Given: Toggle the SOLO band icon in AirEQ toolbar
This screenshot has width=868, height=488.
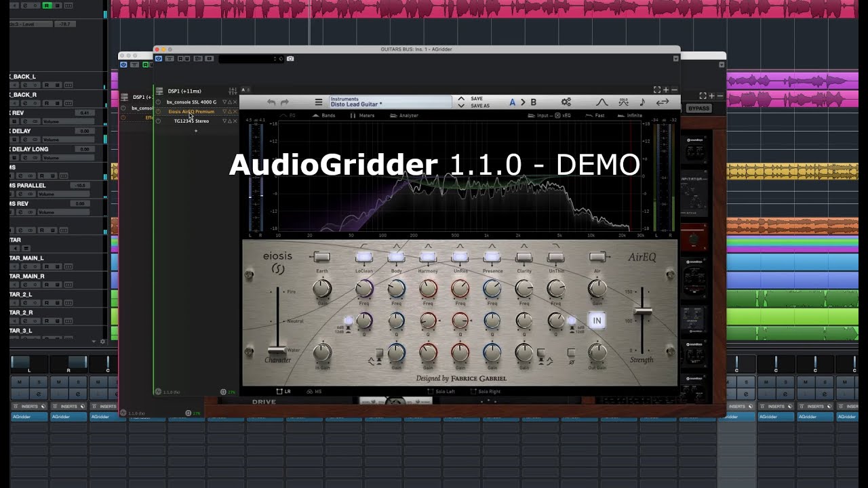Looking at the screenshot, I should (x=623, y=102).
